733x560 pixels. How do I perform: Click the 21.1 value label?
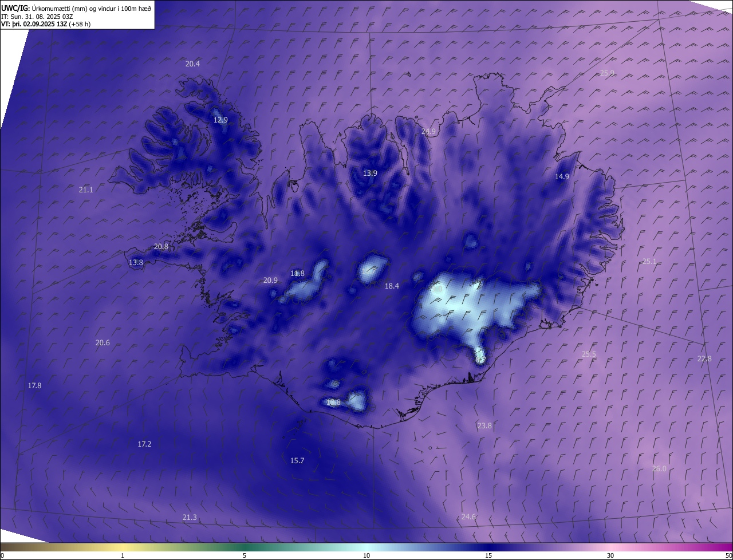click(86, 190)
